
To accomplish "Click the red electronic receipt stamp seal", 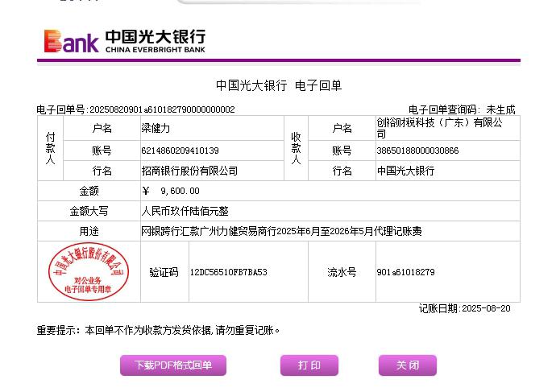I will pos(89,272).
